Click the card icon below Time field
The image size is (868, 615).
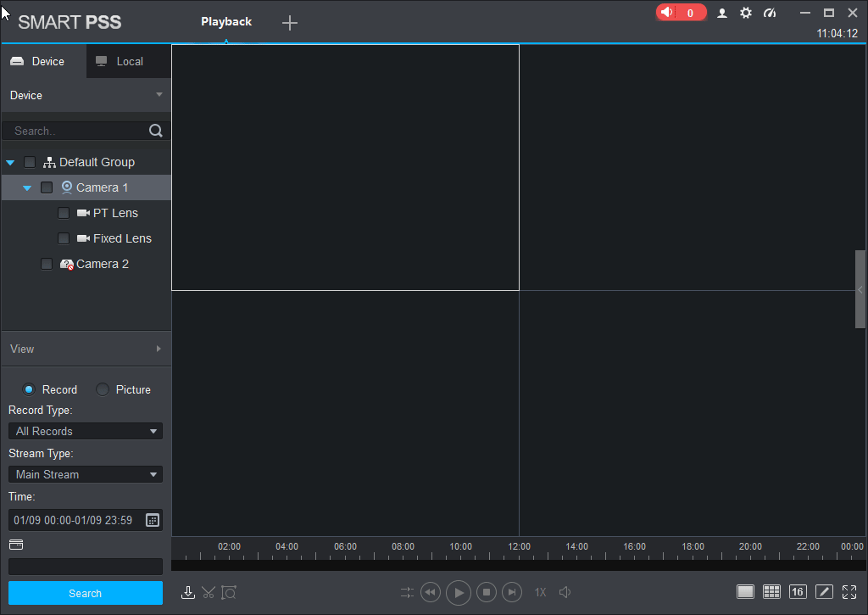click(x=16, y=545)
